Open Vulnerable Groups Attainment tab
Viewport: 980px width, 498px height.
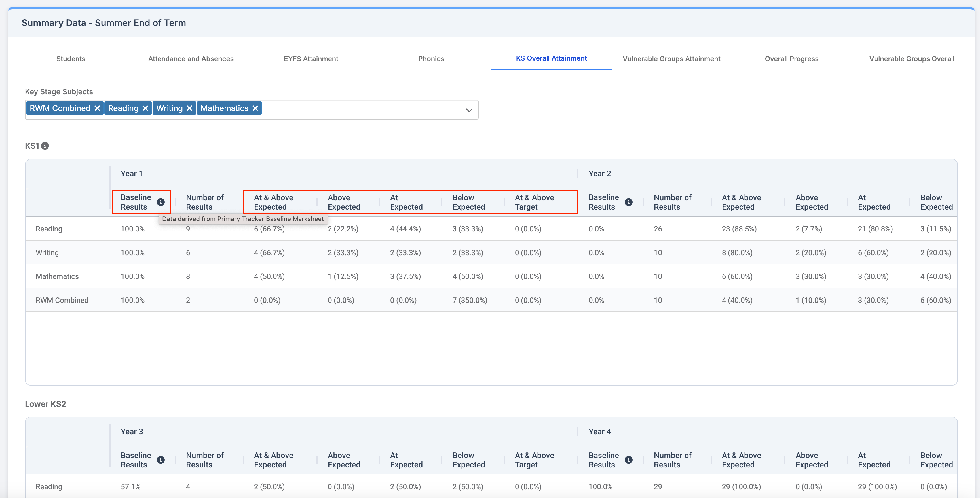[x=671, y=59]
